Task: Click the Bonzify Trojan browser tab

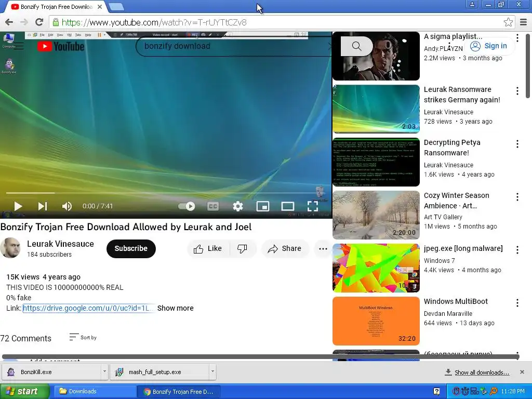Action: pos(56,6)
